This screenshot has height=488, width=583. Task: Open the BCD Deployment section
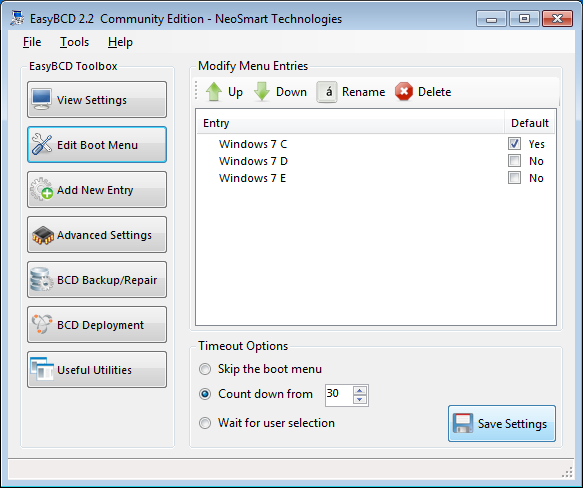pos(97,325)
